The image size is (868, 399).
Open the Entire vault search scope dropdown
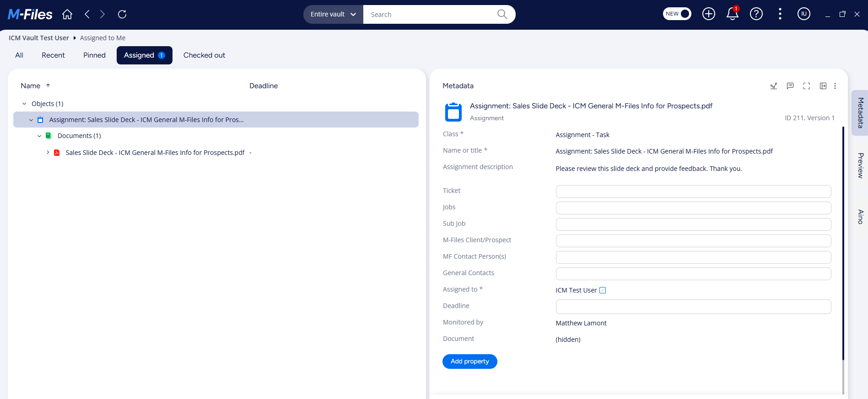point(333,14)
